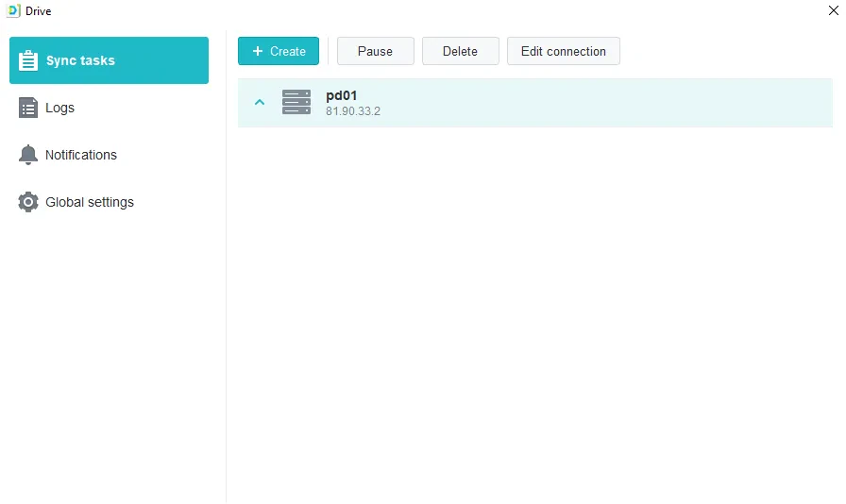Click the Drive window title text
Image resolution: width=846 pixels, height=504 pixels.
click(39, 10)
